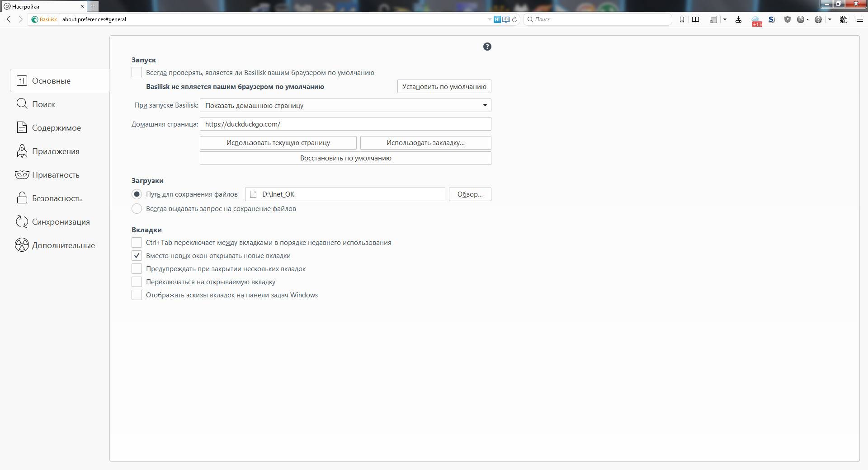Close the Настройки tab
This screenshot has height=470, width=868.
click(x=82, y=6)
